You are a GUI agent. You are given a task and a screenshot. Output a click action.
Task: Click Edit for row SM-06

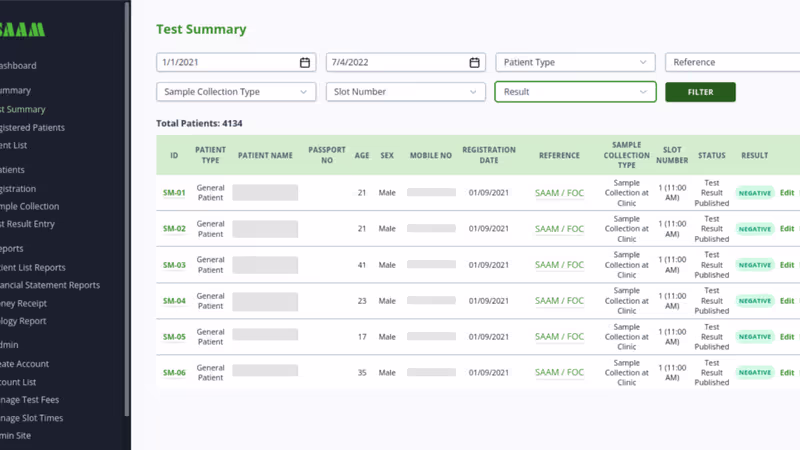pyautogui.click(x=787, y=372)
